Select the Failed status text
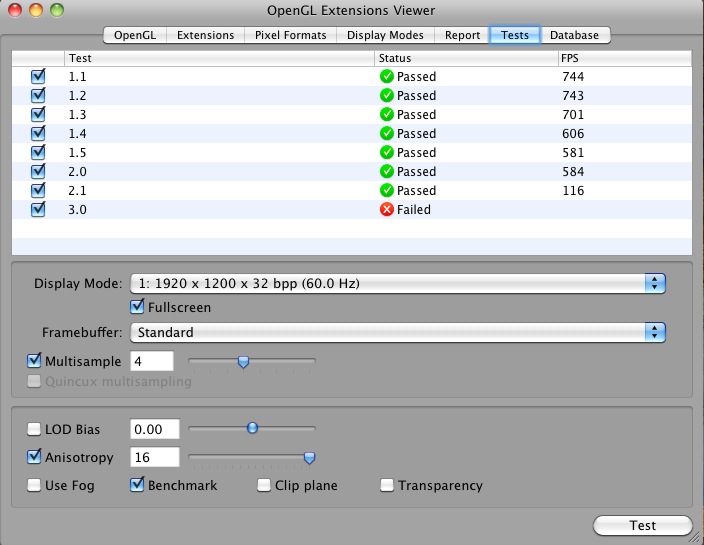 point(414,210)
